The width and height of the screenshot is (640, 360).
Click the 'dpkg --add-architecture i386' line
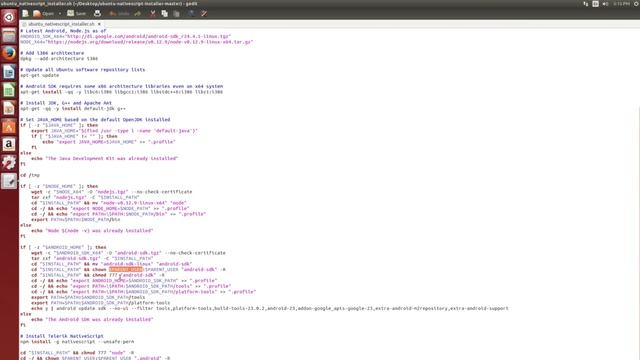[59, 59]
